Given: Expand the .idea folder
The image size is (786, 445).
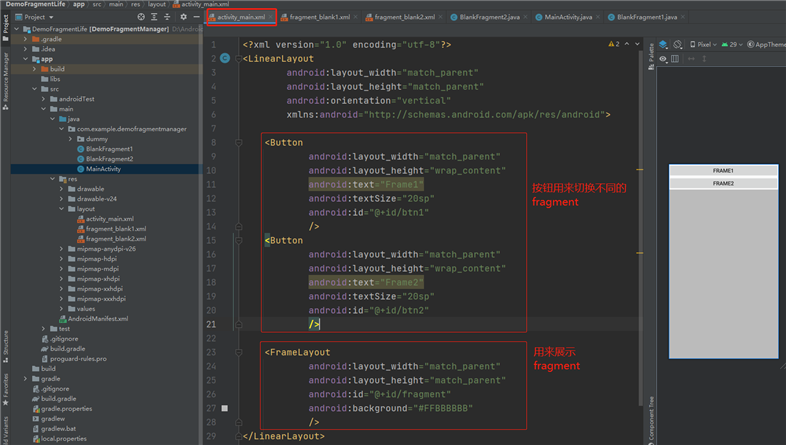Looking at the screenshot, I should 25,49.
